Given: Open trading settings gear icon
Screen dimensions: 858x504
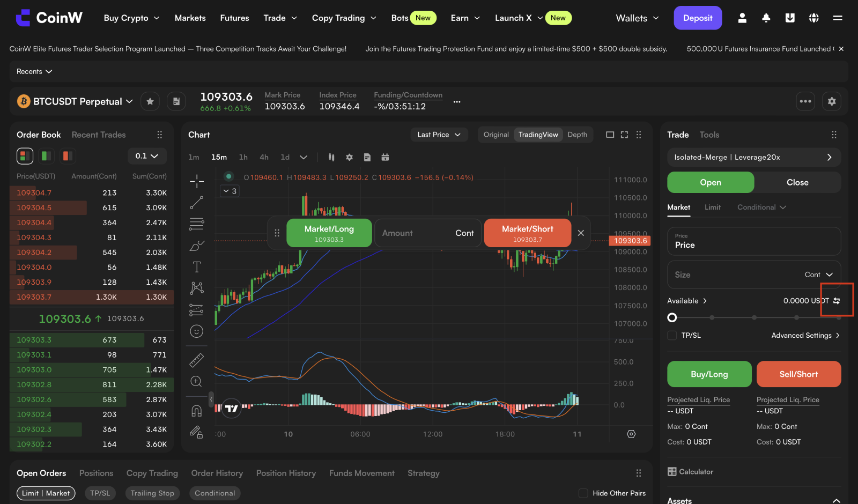Looking at the screenshot, I should tap(832, 101).
